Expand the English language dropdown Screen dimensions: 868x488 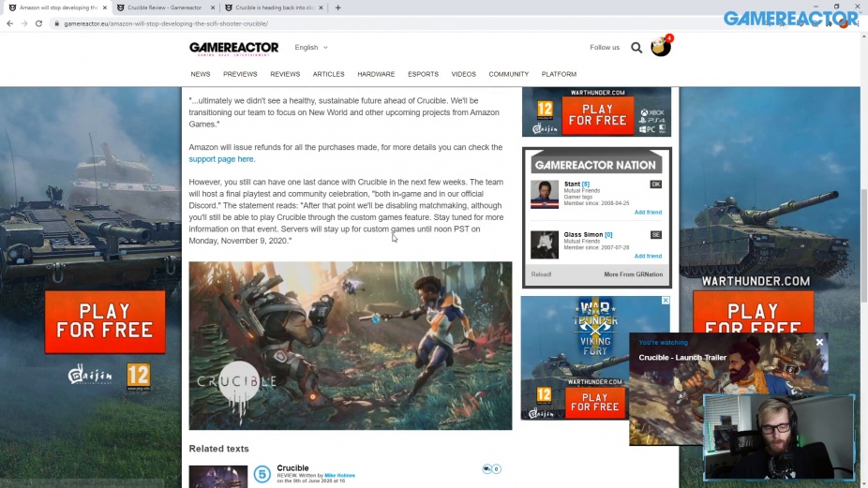coord(311,48)
